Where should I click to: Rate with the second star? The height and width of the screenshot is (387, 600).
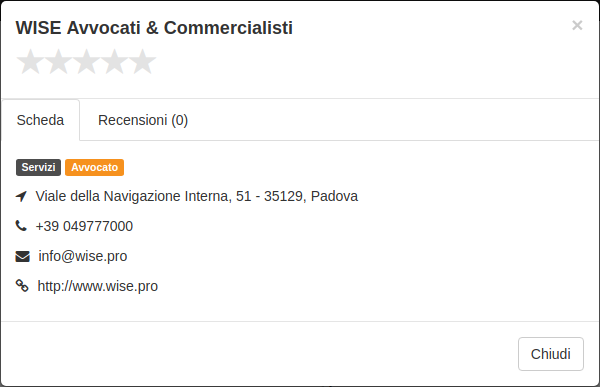pyautogui.click(x=58, y=61)
